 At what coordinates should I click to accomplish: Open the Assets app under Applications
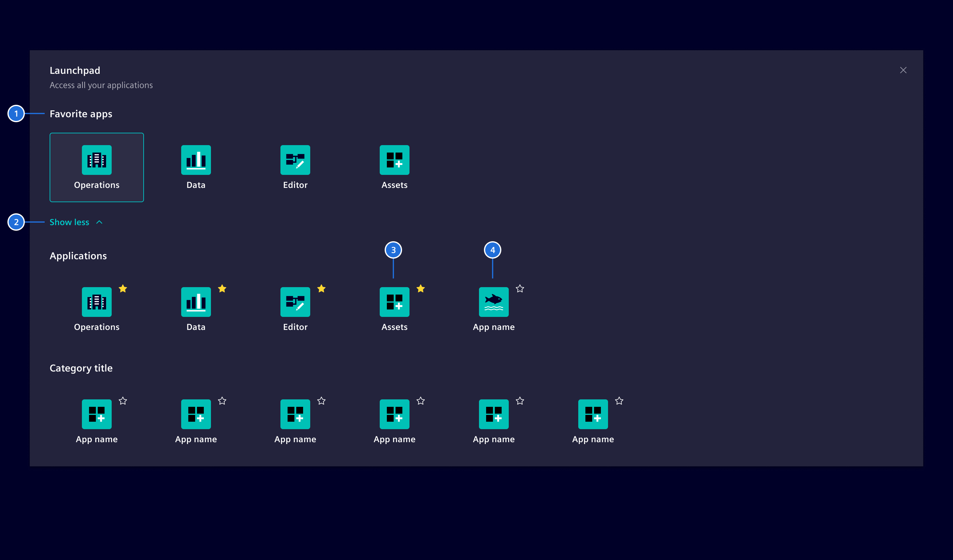(394, 302)
